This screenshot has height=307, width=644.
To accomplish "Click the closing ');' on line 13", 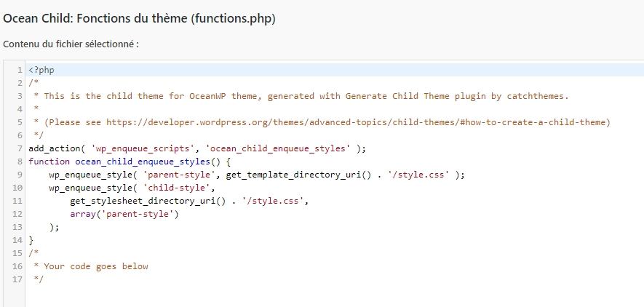I will tap(55, 228).
